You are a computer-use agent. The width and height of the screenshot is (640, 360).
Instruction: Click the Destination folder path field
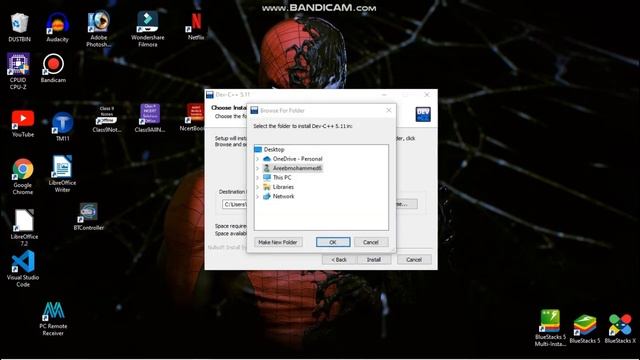tap(235, 204)
